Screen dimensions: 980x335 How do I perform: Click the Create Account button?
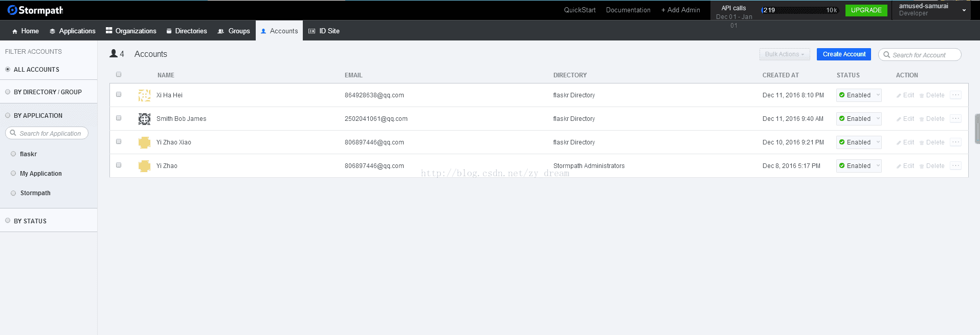coord(844,54)
